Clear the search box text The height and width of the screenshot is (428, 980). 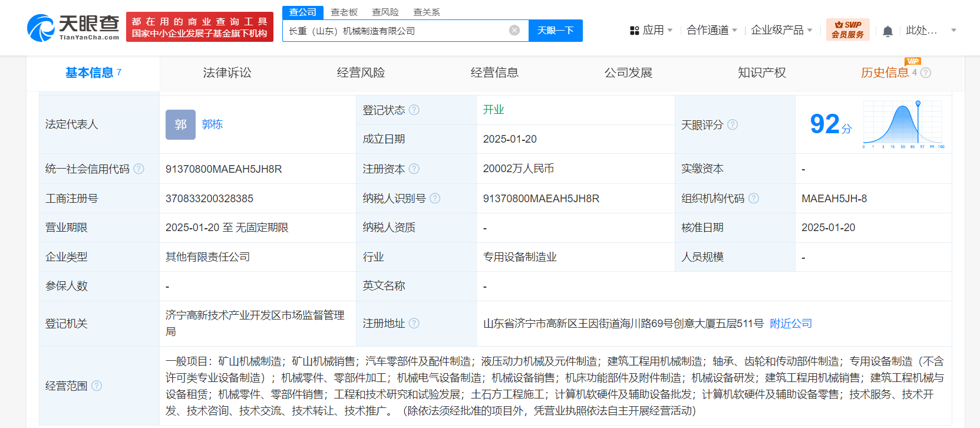(514, 30)
